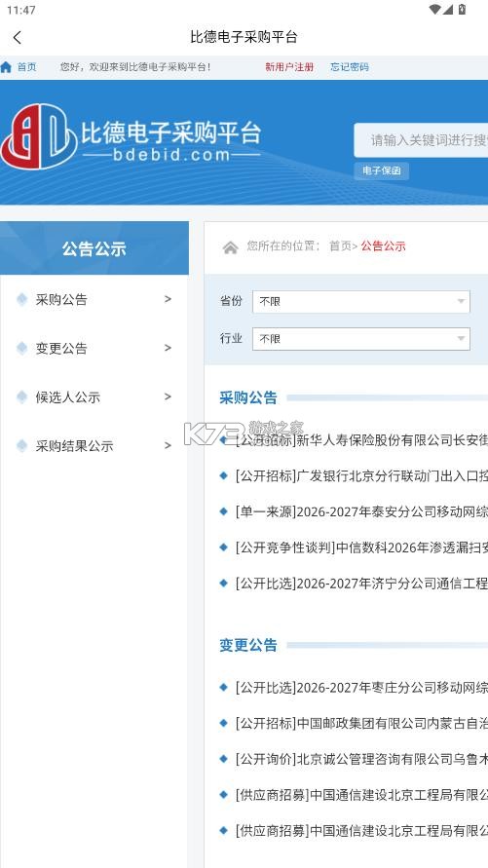The width and height of the screenshot is (488, 868).
Task: Open 广发银行北京分行 tender notice
Action: click(x=361, y=475)
